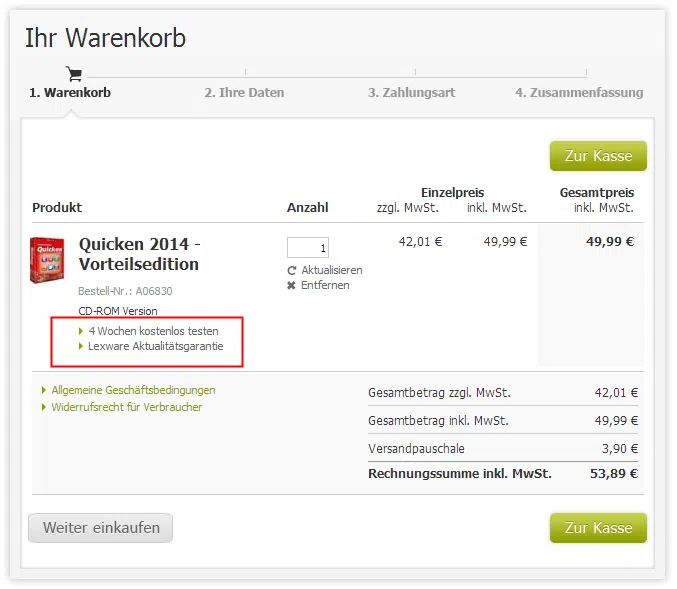677x589 pixels.
Task: Select the 4. Zusammenfassung step
Action: pos(579,92)
